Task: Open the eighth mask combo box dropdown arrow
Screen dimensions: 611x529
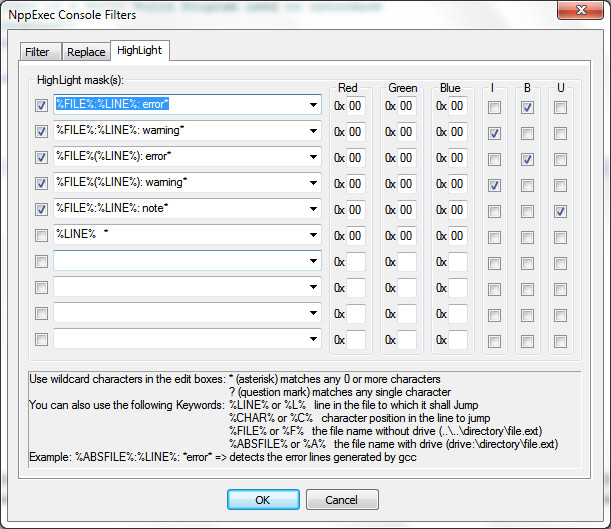Action: 313,287
